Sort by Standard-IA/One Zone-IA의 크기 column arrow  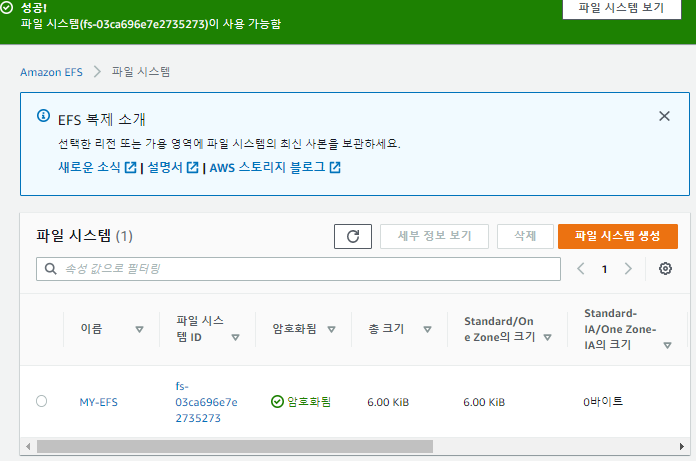tap(667, 345)
